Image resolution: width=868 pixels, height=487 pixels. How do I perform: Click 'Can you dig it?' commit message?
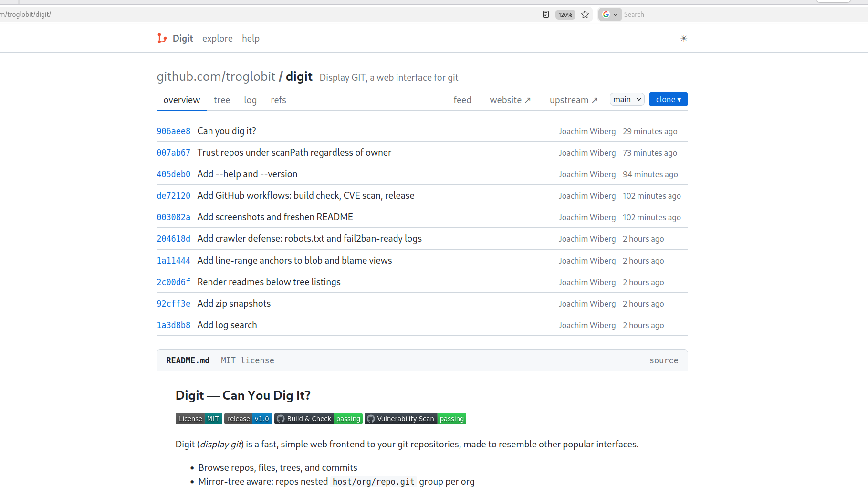coord(227,131)
